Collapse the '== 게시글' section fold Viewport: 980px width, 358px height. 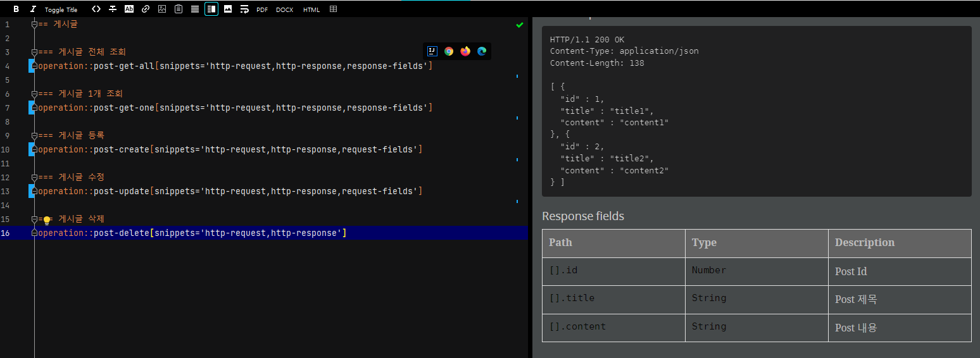pyautogui.click(x=34, y=24)
